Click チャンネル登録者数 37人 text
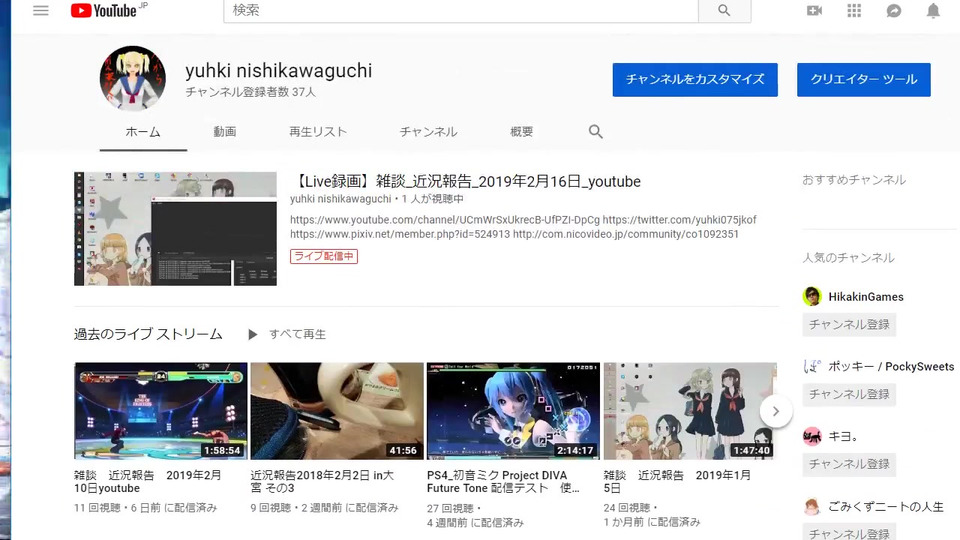Screen dimensions: 960x540 250,92
